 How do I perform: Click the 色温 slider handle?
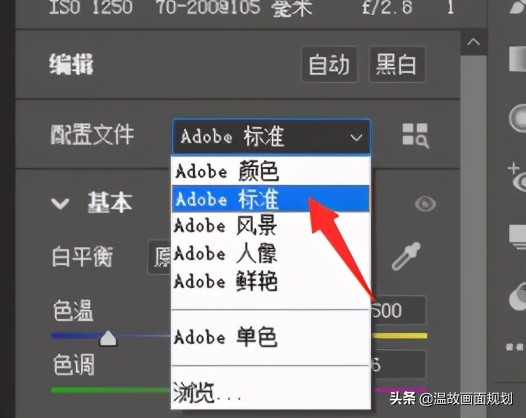pos(108,338)
